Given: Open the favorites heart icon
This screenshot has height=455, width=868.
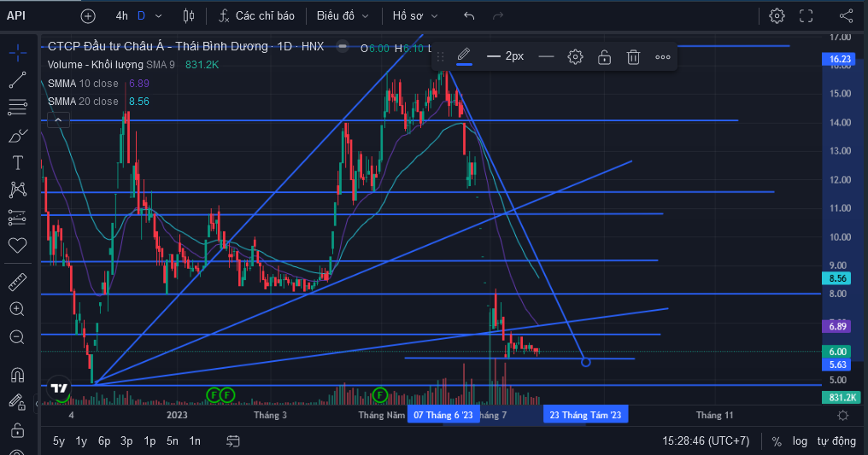Looking at the screenshot, I should (18, 245).
